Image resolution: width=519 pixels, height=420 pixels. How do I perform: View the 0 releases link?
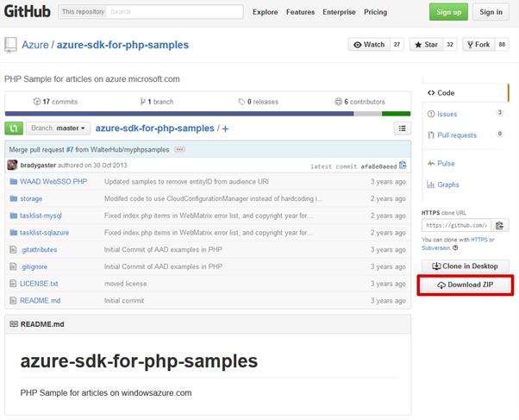[258, 102]
